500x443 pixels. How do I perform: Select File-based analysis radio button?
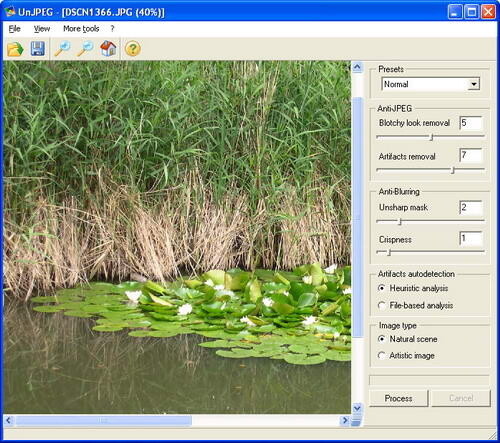click(382, 305)
